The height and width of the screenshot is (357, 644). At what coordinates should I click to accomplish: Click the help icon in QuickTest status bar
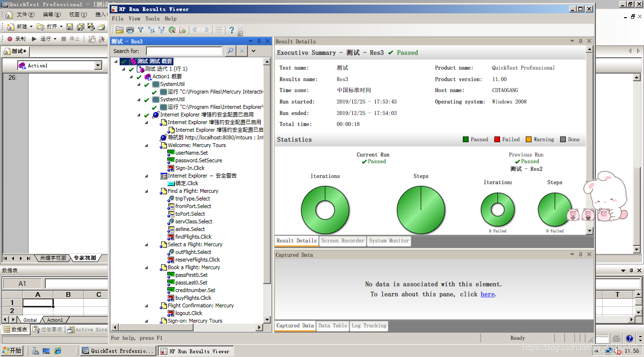629,338
